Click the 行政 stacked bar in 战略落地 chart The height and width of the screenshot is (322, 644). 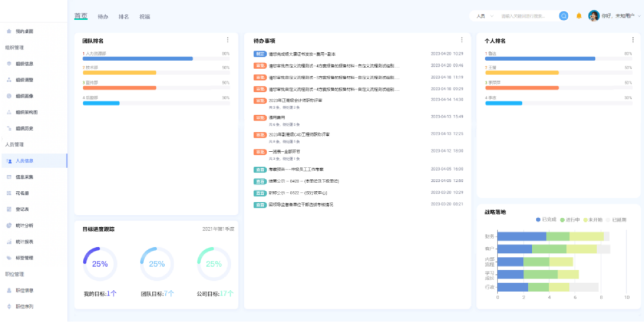pyautogui.click(x=548, y=287)
